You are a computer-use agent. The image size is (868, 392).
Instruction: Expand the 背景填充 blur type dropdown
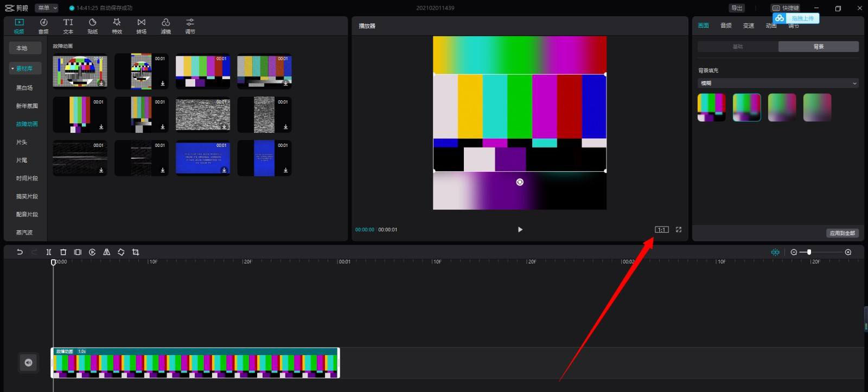click(x=777, y=83)
